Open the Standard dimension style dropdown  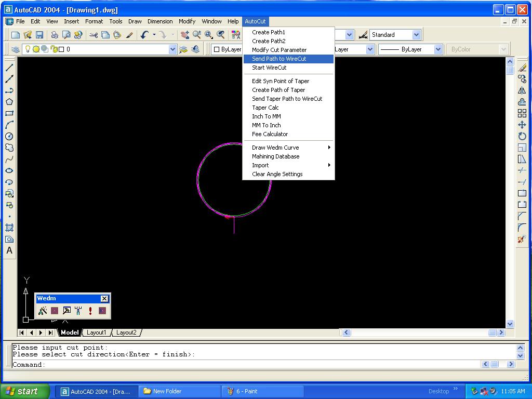point(416,35)
